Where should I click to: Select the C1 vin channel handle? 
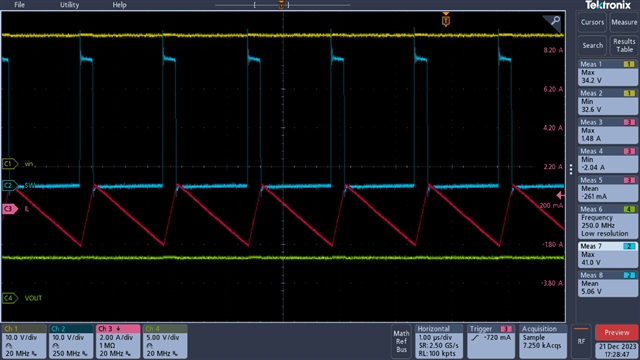pos(10,164)
